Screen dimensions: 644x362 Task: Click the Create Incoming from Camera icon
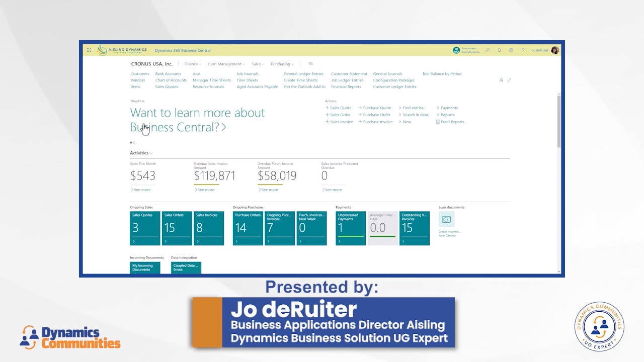pyautogui.click(x=446, y=220)
